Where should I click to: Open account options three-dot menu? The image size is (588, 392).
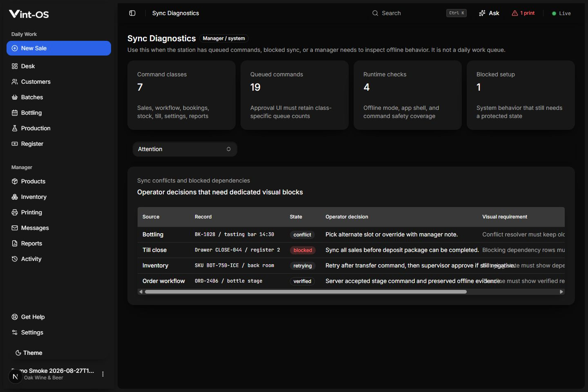[x=103, y=374]
